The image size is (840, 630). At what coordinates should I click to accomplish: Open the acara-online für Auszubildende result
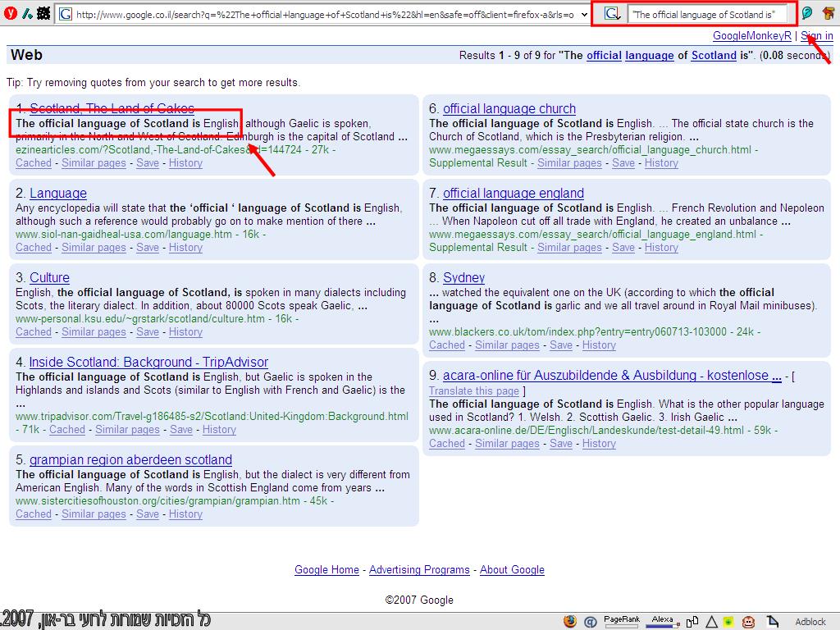pos(612,375)
